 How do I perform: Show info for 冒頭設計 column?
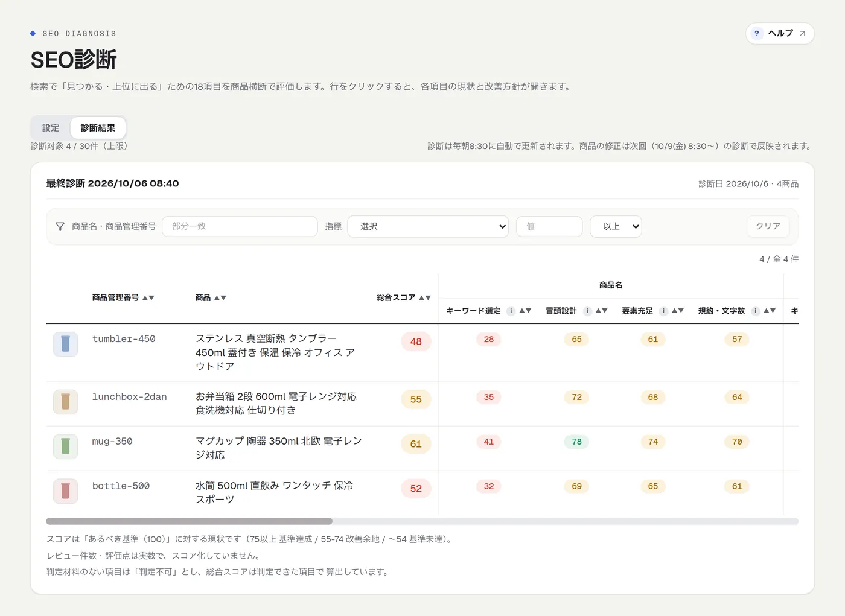pyautogui.click(x=587, y=311)
